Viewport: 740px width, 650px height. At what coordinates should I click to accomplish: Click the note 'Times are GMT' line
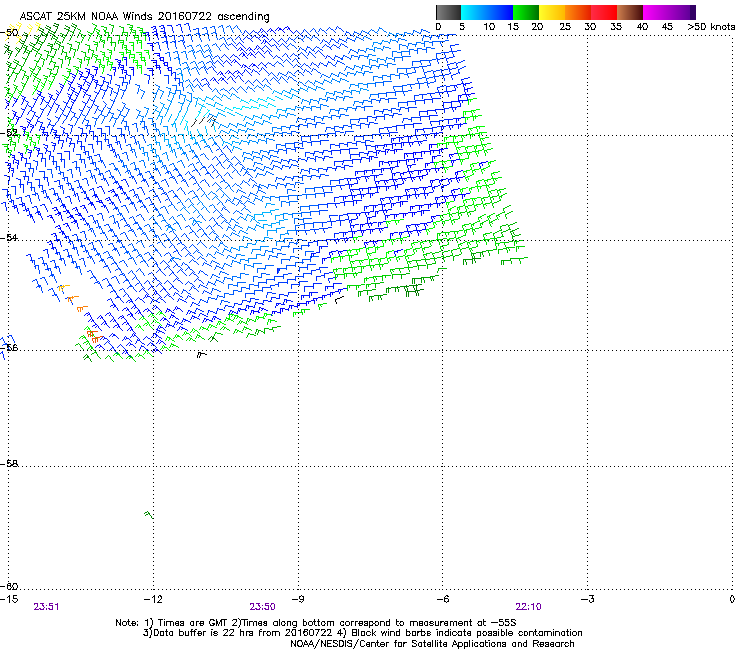point(316,623)
